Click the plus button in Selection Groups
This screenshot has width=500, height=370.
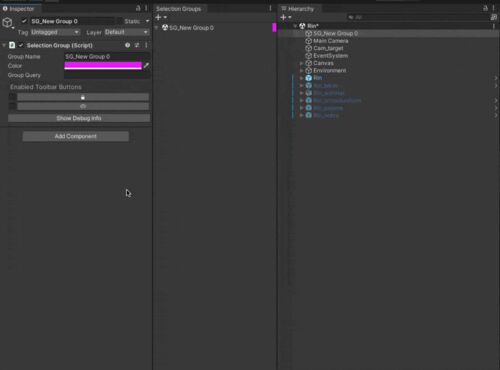(x=161, y=17)
